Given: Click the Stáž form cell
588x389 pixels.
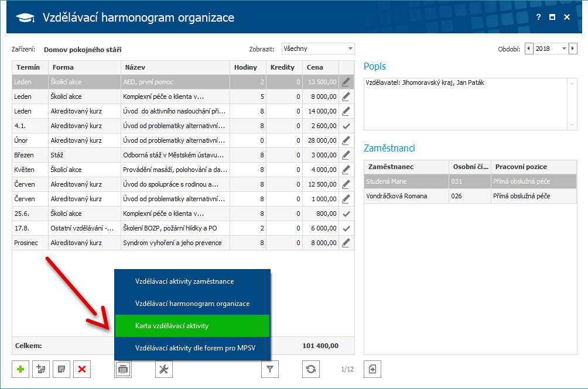Looking at the screenshot, I should pyautogui.click(x=85, y=155).
